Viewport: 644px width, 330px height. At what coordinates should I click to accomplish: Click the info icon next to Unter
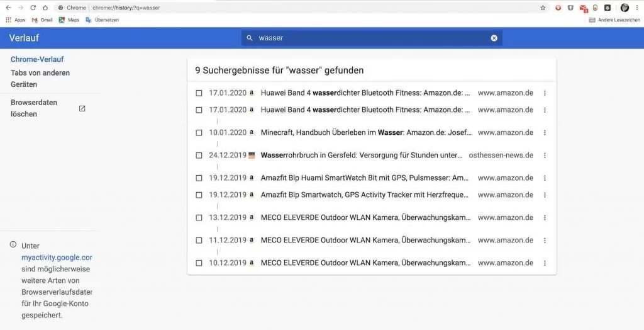pyautogui.click(x=13, y=244)
